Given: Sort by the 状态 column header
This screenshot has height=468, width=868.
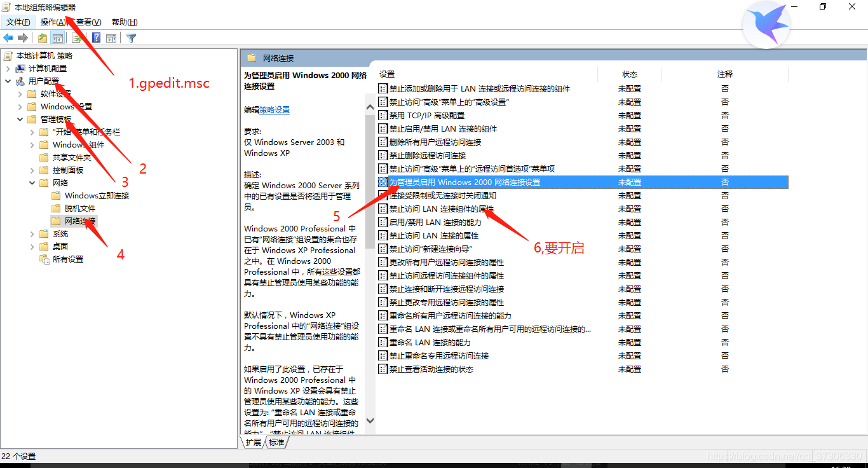Looking at the screenshot, I should (x=630, y=74).
